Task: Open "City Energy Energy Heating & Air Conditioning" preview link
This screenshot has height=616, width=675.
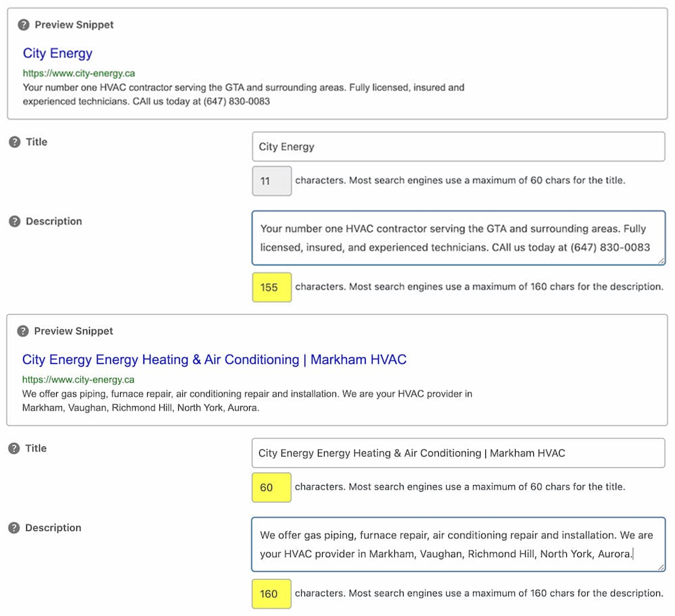Action: click(x=214, y=360)
